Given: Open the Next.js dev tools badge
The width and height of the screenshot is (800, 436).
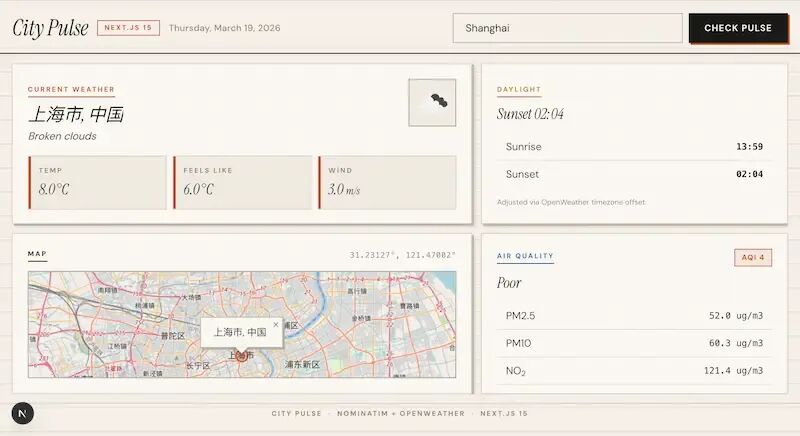Looking at the screenshot, I should click(22, 414).
